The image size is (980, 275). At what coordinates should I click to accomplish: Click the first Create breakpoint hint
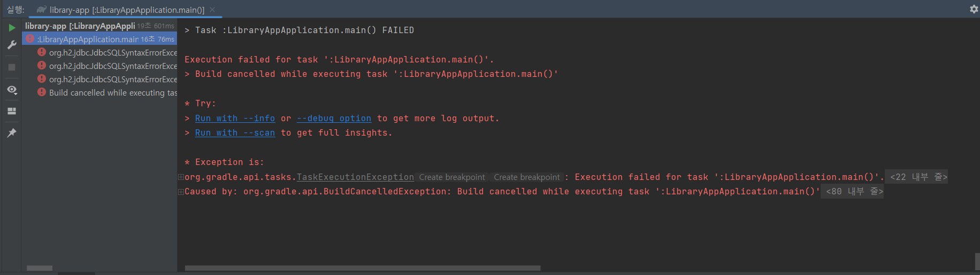(452, 177)
